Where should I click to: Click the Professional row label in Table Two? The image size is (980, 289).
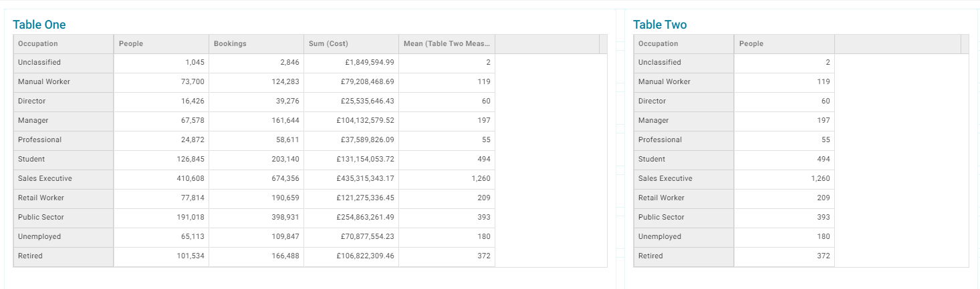[660, 140]
